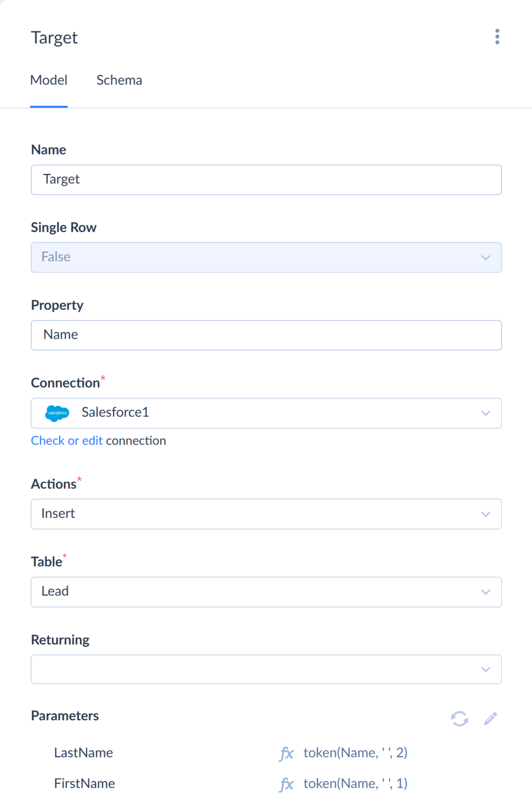Image resolution: width=532 pixels, height=808 pixels.
Task: Click the fx icon for LastName
Action: point(287,753)
